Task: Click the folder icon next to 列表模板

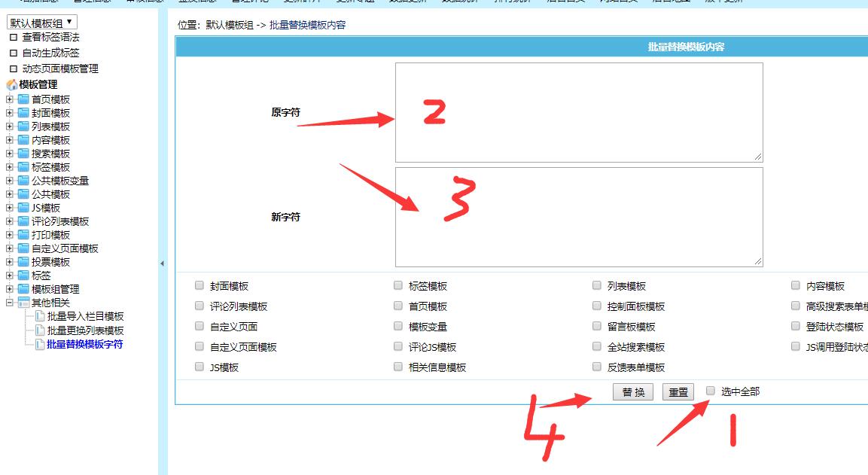Action: coord(23,126)
